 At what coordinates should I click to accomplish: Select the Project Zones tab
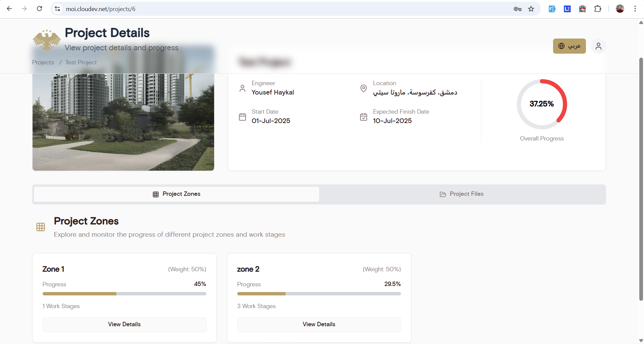(x=177, y=194)
